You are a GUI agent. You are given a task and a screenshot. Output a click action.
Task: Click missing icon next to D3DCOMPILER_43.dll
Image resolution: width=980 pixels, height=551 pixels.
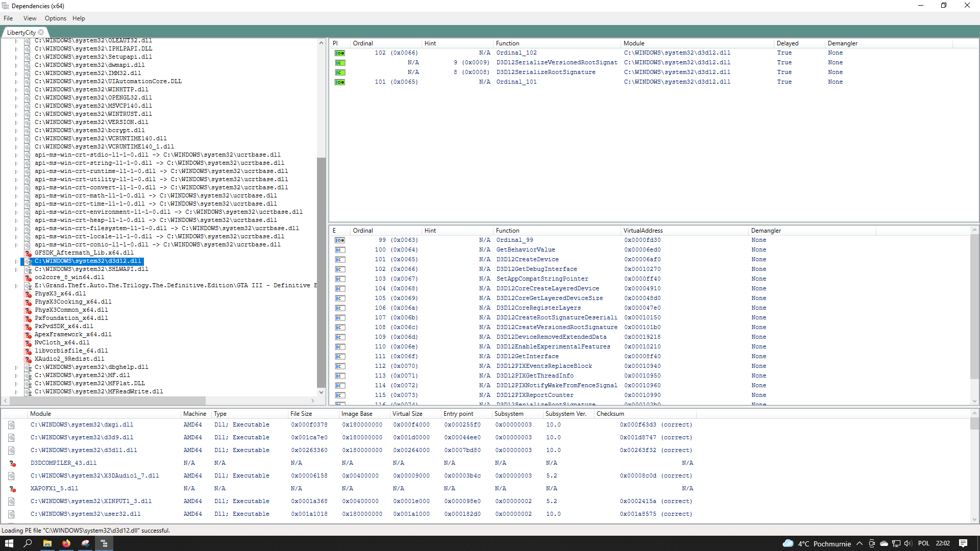[12, 463]
